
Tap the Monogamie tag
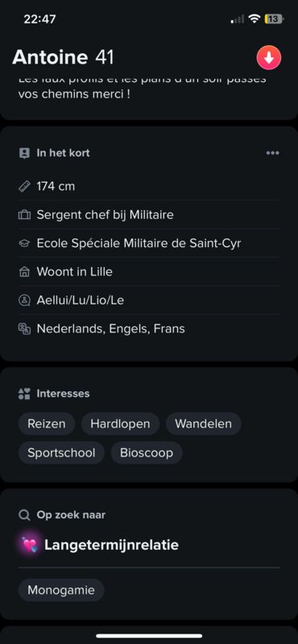[61, 590]
